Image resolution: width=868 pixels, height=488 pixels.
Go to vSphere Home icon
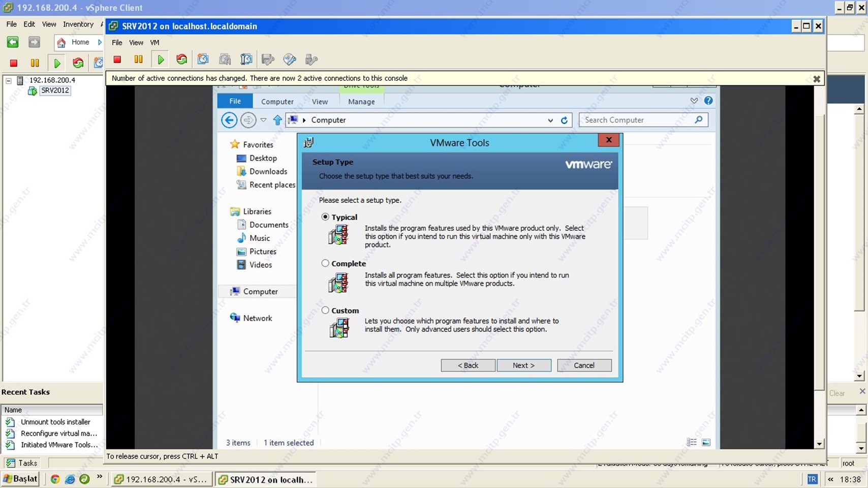point(61,42)
